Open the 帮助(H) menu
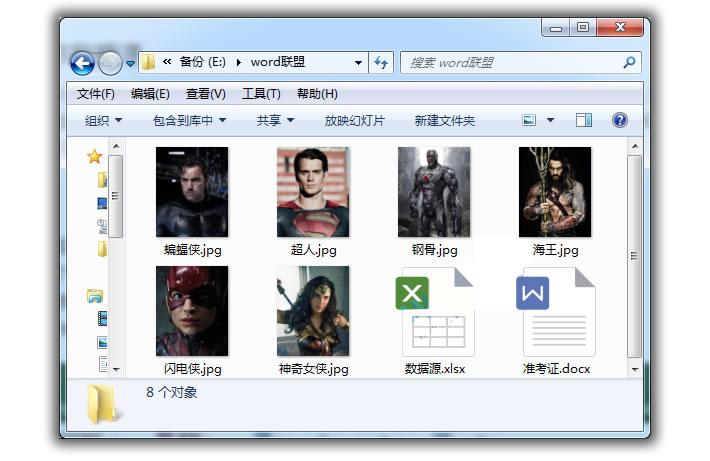The height and width of the screenshot is (461, 710). click(x=317, y=94)
